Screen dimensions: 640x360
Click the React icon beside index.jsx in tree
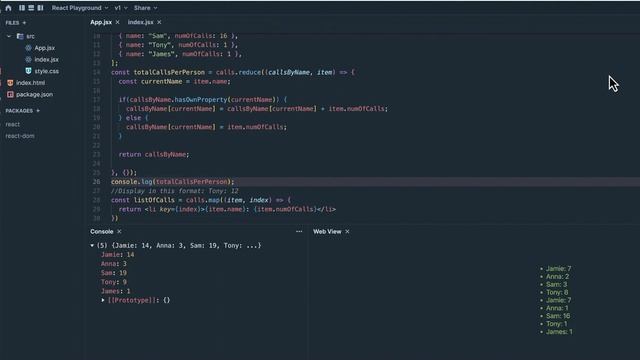(28, 60)
